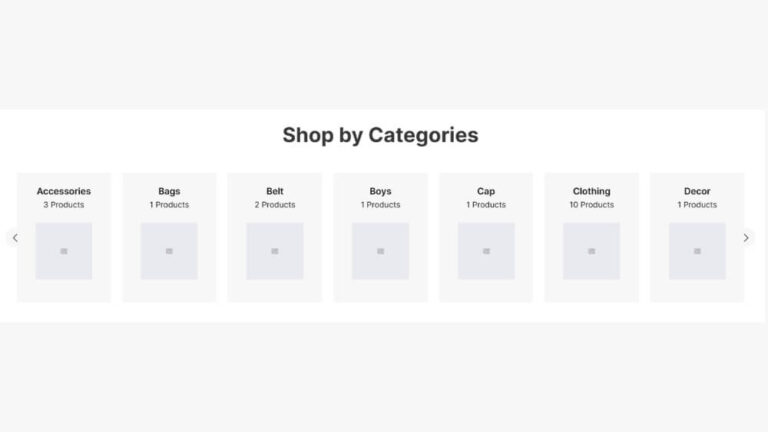
Task: Click "10 Products" under Clothing
Action: pyautogui.click(x=591, y=205)
